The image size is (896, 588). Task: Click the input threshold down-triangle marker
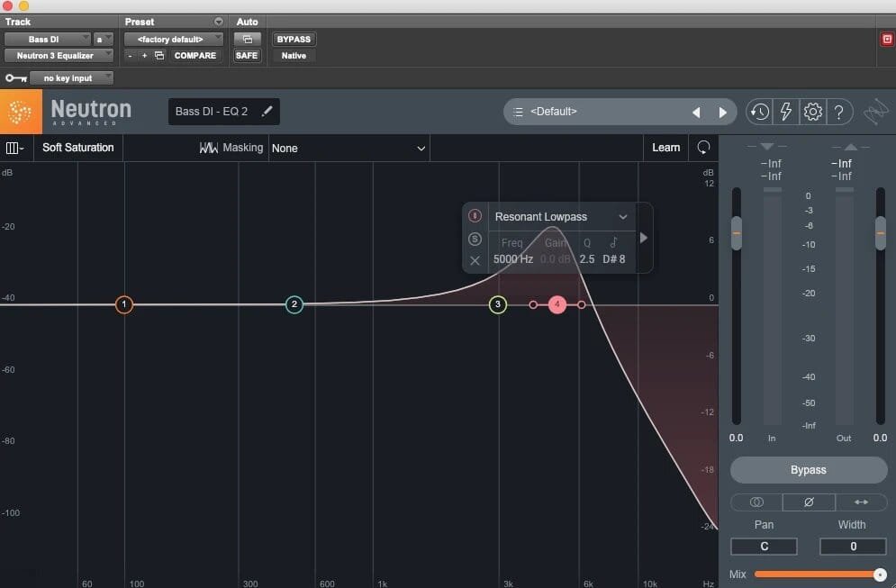[767, 147]
